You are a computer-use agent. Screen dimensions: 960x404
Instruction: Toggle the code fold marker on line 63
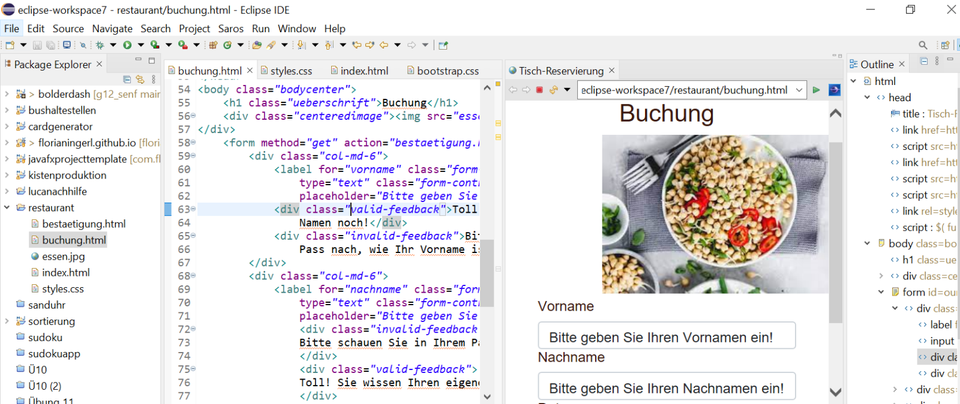[x=193, y=209]
